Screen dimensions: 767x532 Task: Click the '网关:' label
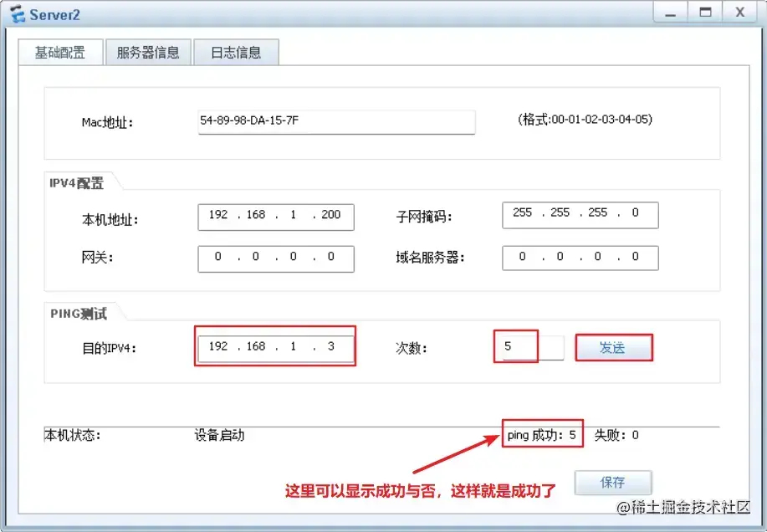click(97, 257)
